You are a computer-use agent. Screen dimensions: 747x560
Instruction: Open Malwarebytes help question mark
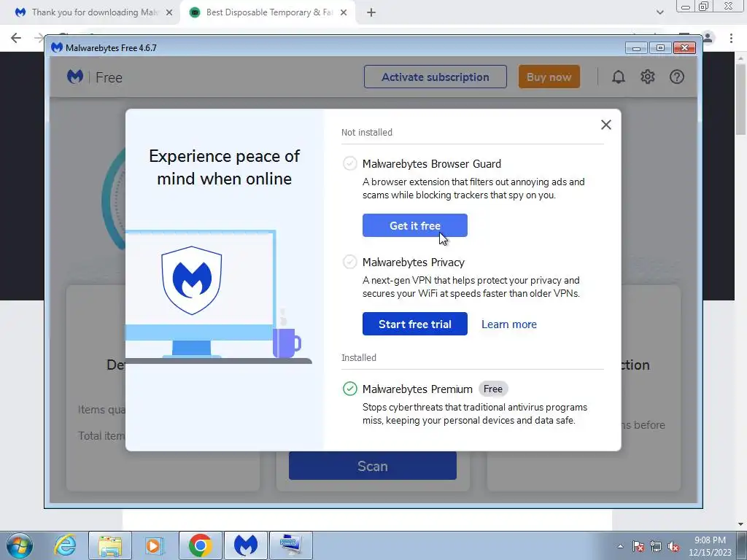click(x=677, y=77)
